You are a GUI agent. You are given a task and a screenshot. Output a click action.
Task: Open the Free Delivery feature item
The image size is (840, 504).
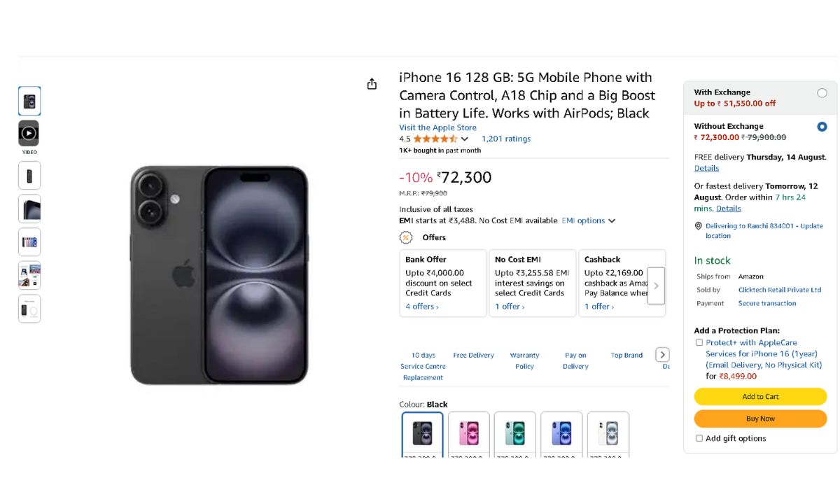pos(473,356)
